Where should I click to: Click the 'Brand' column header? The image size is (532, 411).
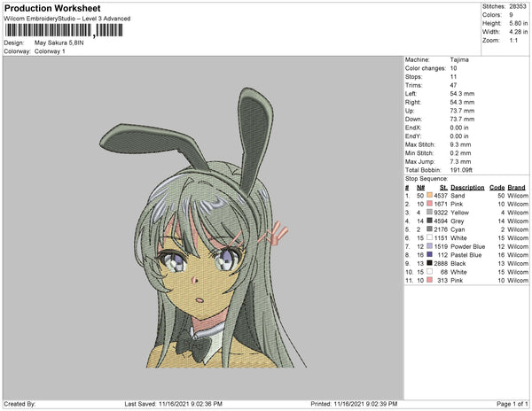516,188
